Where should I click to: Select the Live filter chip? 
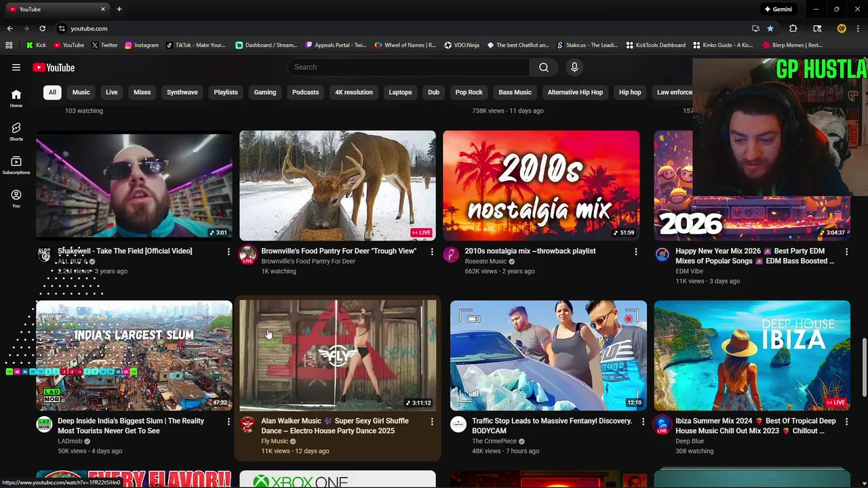point(112,92)
